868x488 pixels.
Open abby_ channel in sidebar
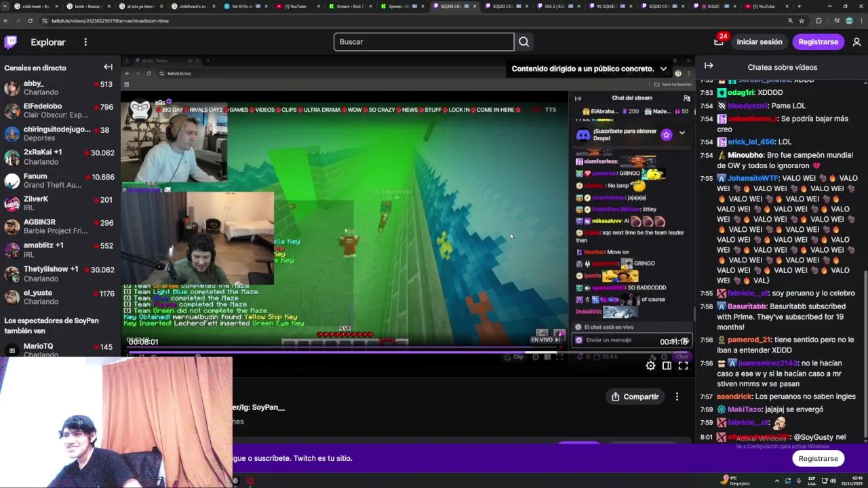point(60,88)
